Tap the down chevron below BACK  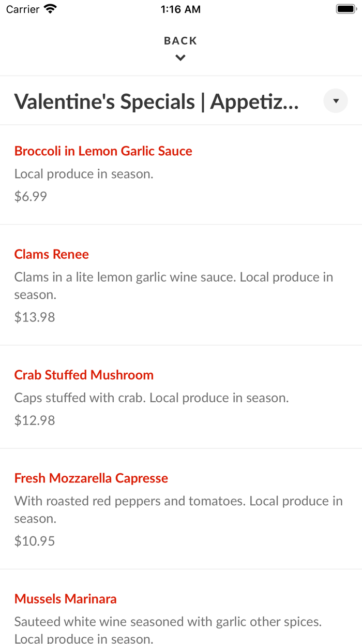click(180, 58)
